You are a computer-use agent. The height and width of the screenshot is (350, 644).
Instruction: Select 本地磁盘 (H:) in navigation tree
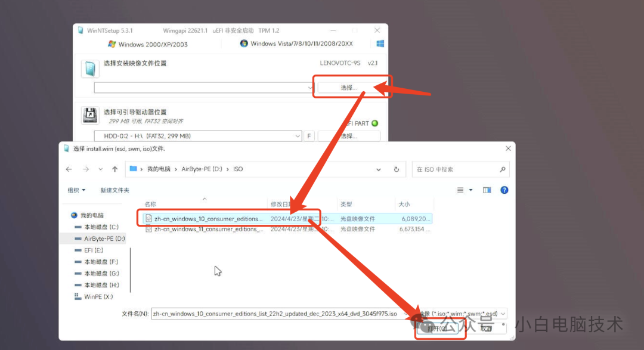(97, 285)
